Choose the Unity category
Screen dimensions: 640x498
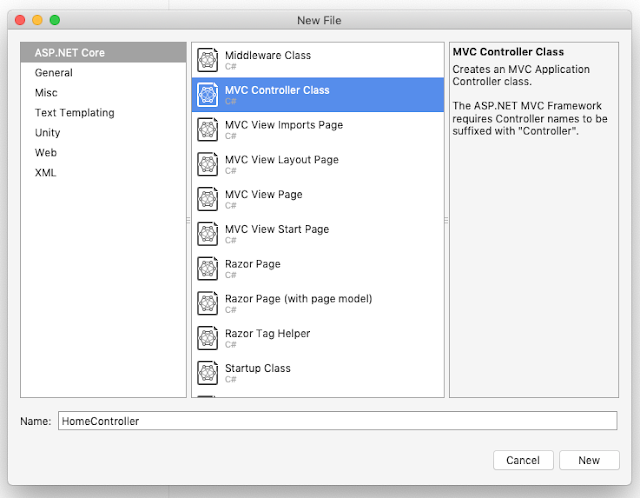coord(47,133)
